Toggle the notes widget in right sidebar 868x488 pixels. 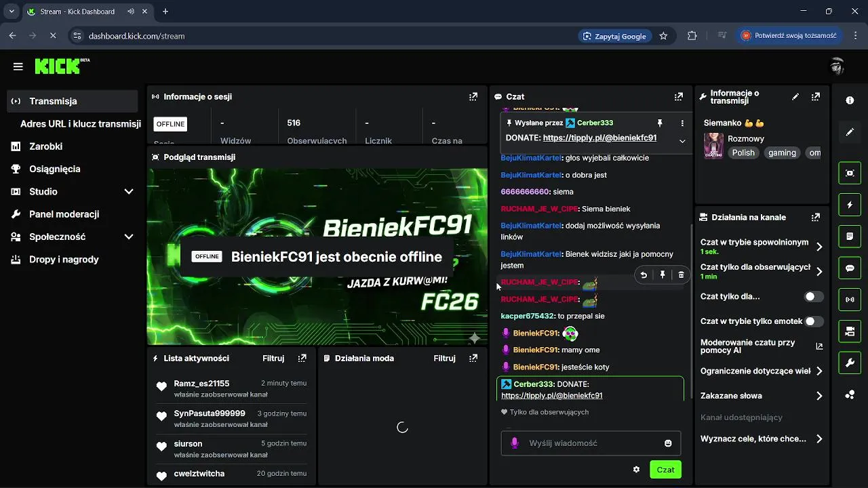pyautogui.click(x=850, y=237)
